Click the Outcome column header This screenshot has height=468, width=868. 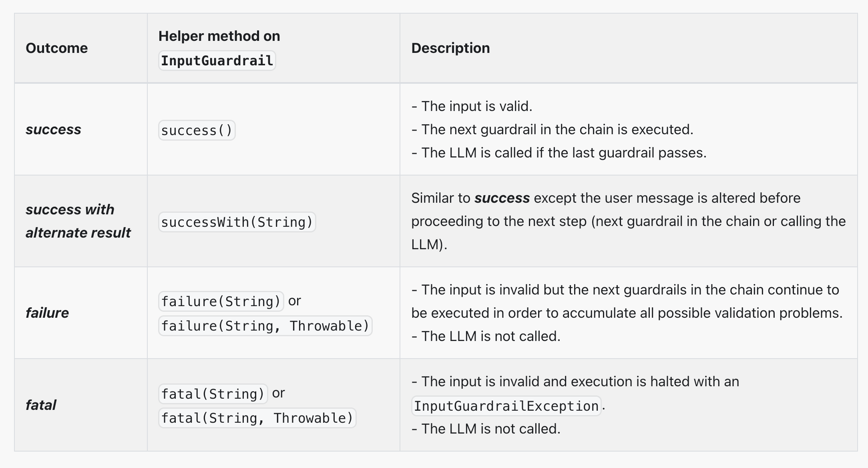[x=56, y=48]
